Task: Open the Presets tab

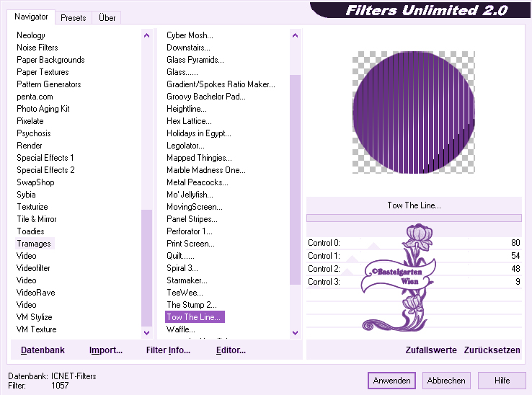Action: coord(74,18)
